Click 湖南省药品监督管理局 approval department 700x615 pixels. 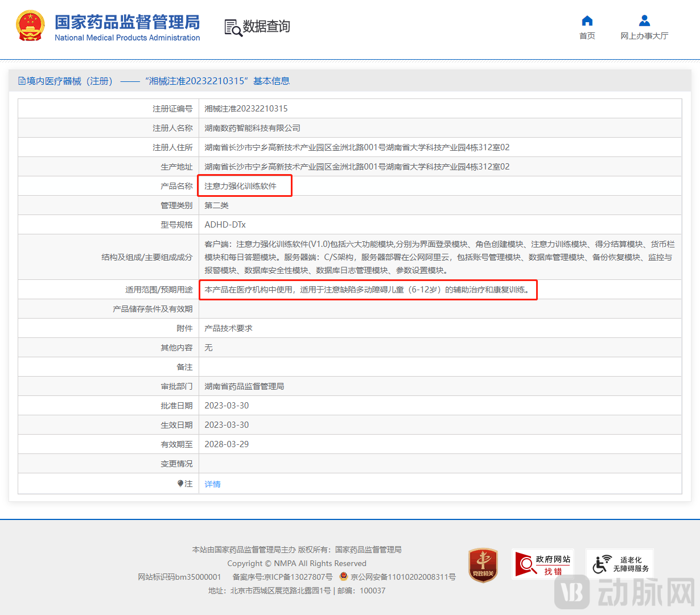[244, 386]
